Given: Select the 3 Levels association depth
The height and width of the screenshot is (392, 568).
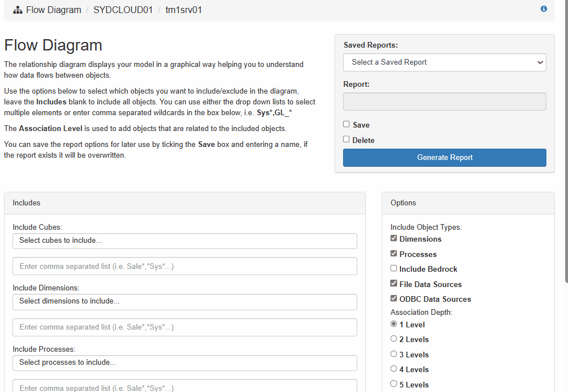Looking at the screenshot, I should tap(394, 354).
